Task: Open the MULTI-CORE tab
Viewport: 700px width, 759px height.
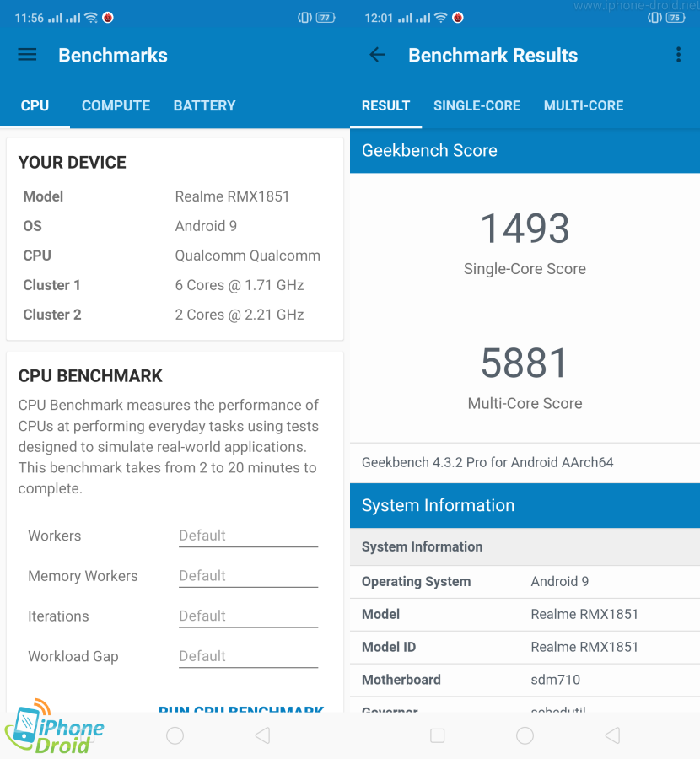Action: coord(584,105)
